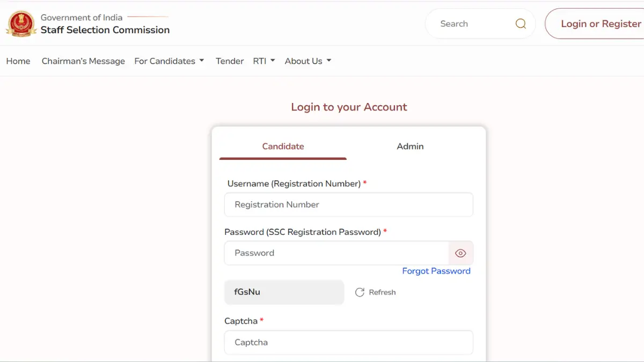Expand the For Candidates dropdown
Image resolution: width=644 pixels, height=362 pixels.
pos(169,61)
